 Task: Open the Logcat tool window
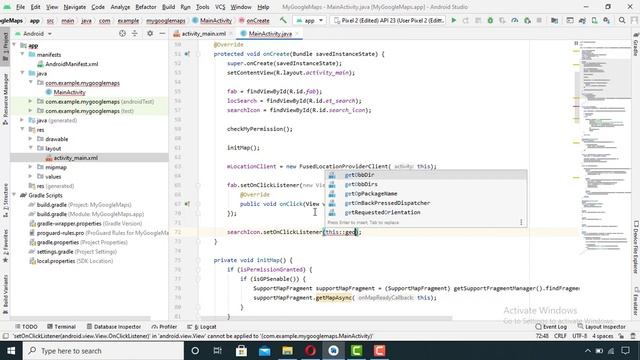point(202,327)
